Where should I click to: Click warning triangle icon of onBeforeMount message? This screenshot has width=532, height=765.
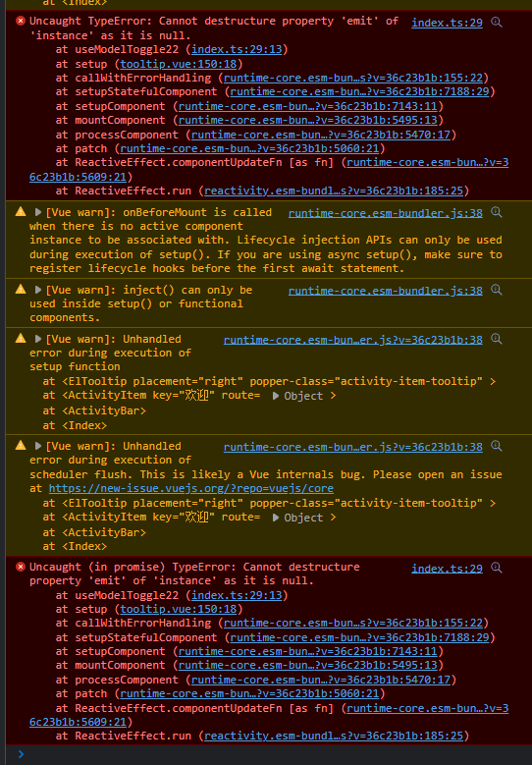coord(20,211)
